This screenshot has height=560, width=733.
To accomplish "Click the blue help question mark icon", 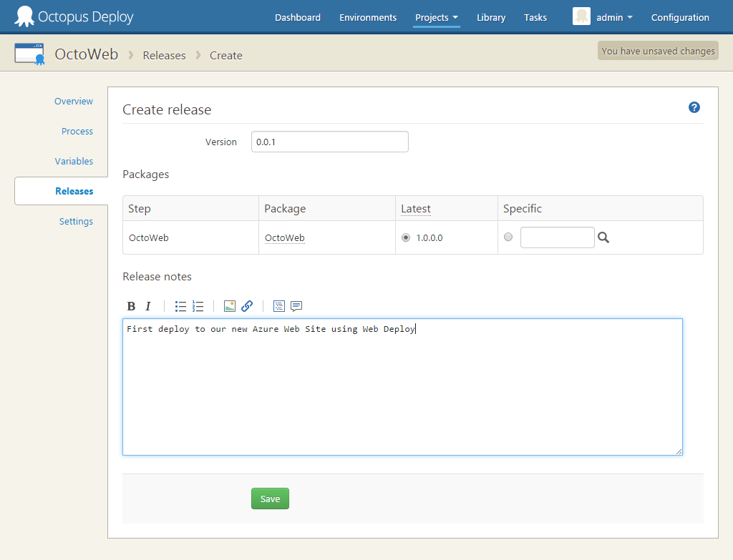I will click(x=694, y=107).
